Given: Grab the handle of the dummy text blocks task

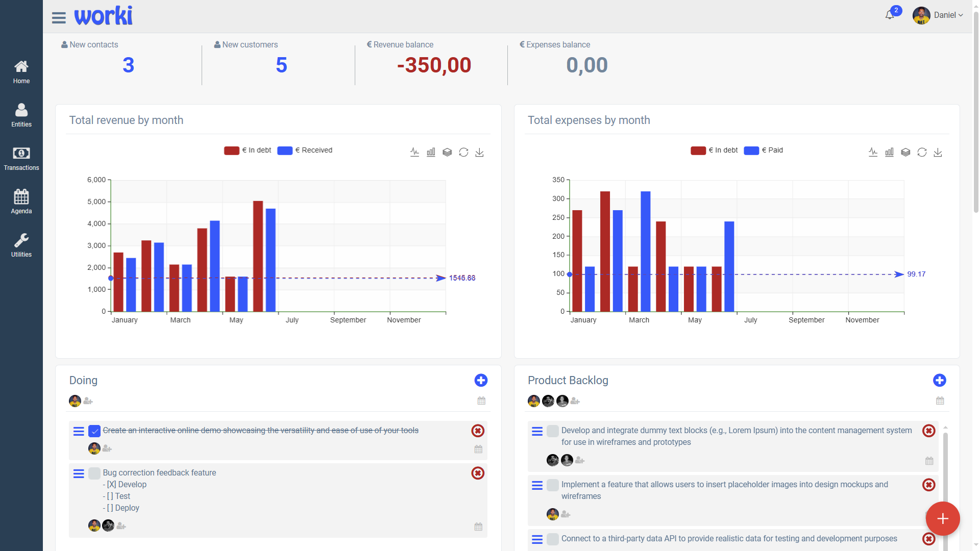Looking at the screenshot, I should click(537, 431).
